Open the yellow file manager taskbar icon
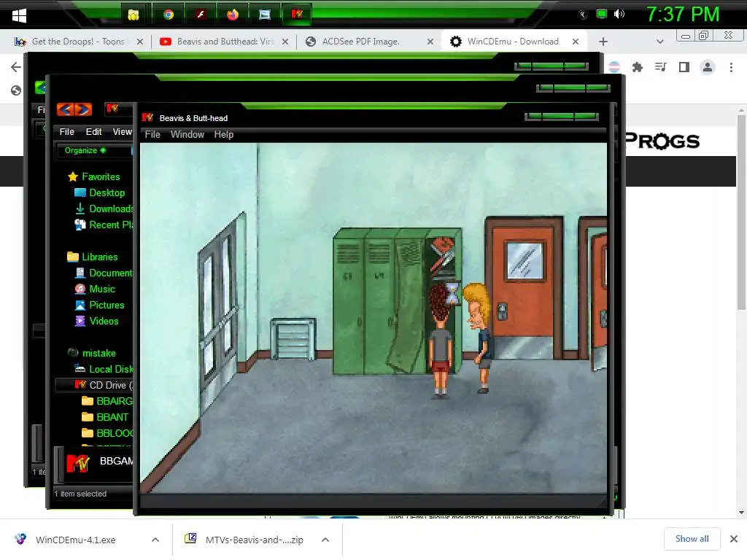747x560 pixels. click(x=133, y=15)
